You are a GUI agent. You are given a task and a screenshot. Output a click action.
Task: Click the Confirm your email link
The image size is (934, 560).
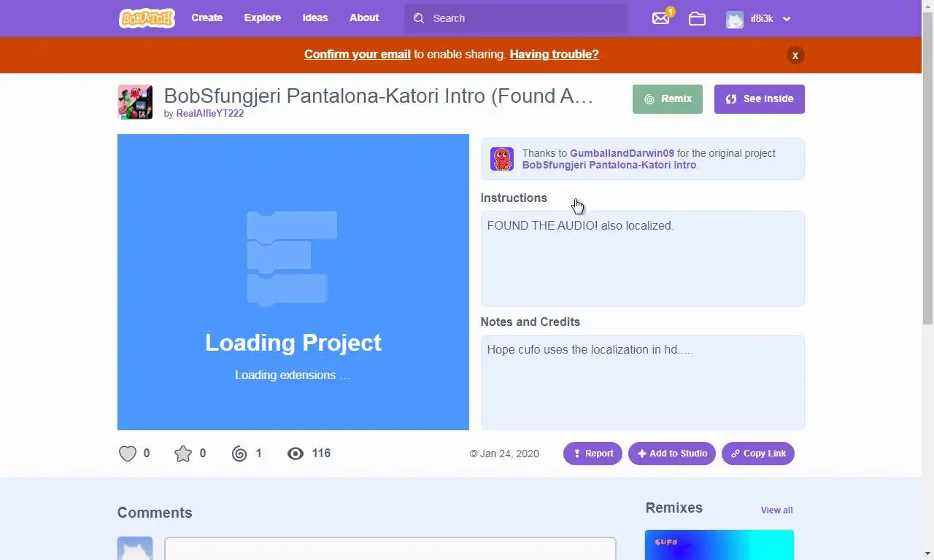click(358, 54)
